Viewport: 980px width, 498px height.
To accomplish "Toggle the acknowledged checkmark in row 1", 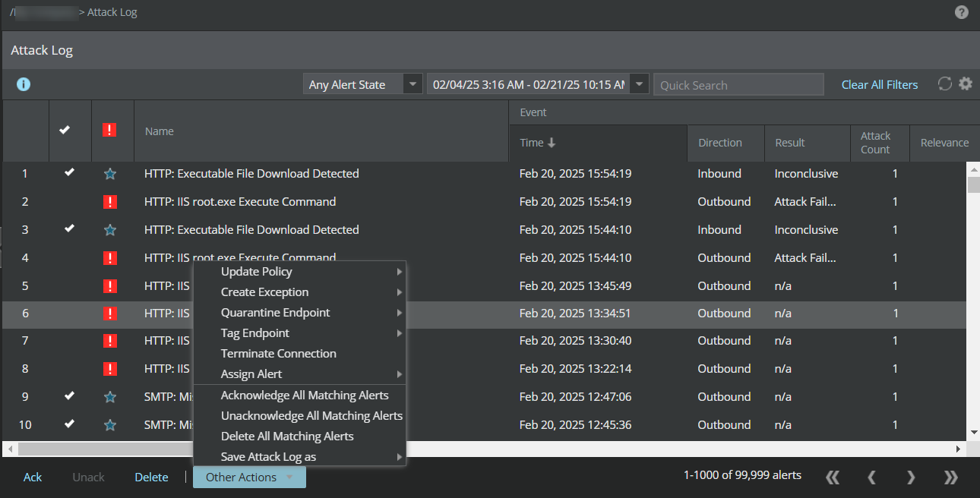I will pyautogui.click(x=69, y=172).
